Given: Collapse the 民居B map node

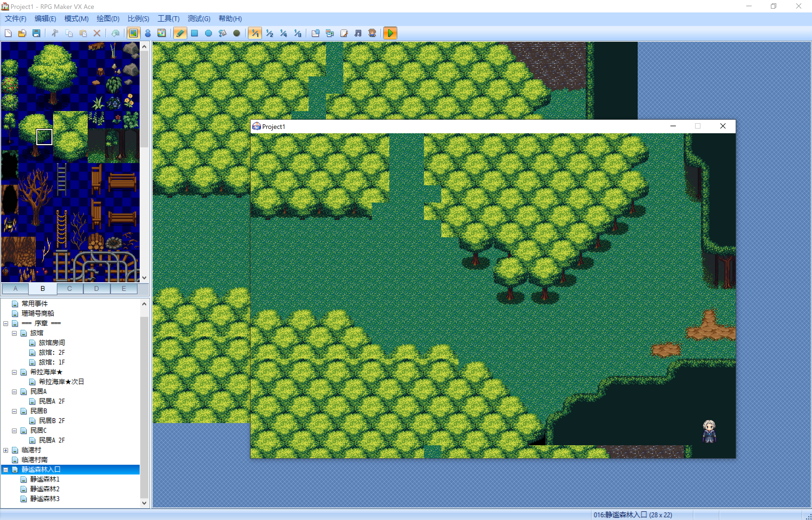Looking at the screenshot, I should [14, 411].
